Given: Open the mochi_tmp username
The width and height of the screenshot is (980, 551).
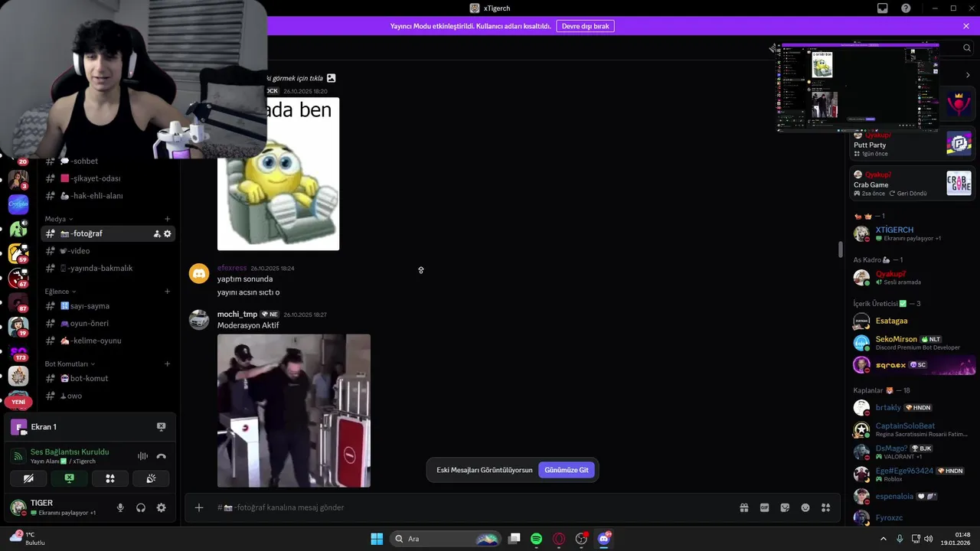Looking at the screenshot, I should tap(237, 315).
